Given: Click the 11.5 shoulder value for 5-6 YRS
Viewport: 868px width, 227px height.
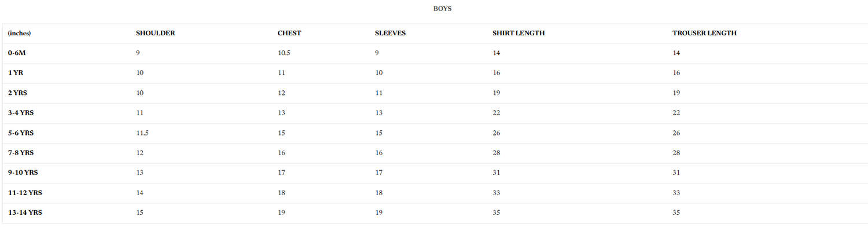Looking at the screenshot, I should [x=142, y=133].
